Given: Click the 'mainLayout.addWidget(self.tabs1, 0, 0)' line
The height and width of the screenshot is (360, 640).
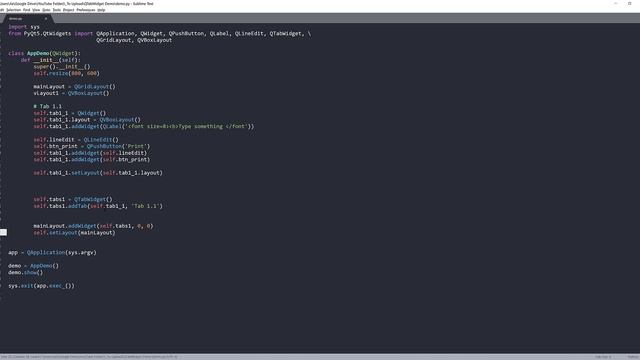Looking at the screenshot, I should (x=93, y=226).
